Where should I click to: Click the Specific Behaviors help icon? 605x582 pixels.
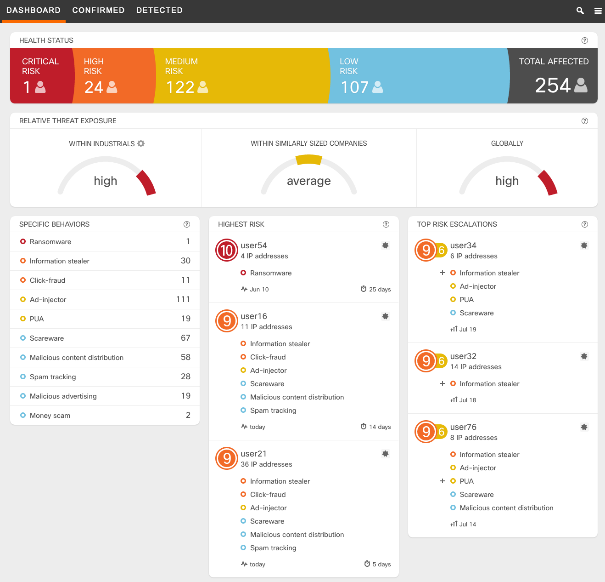click(x=187, y=224)
